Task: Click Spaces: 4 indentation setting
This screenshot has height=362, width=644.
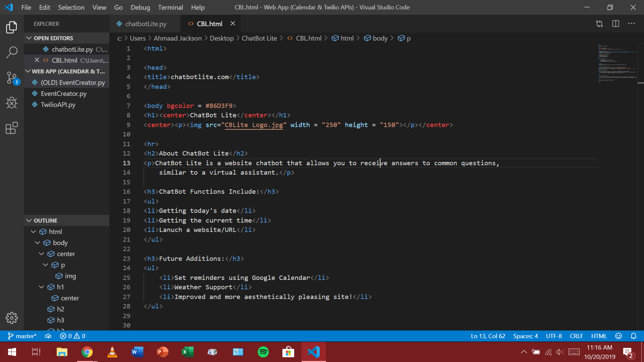Action: [x=525, y=336]
